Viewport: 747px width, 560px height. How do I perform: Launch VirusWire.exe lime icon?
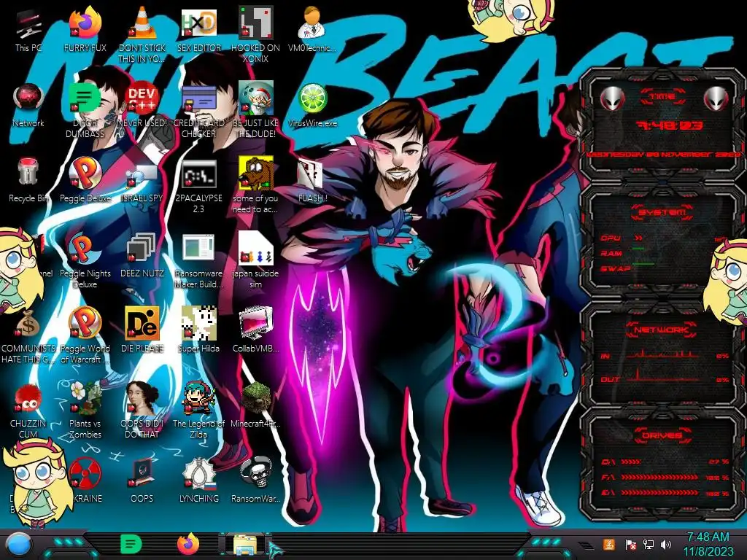312,105
